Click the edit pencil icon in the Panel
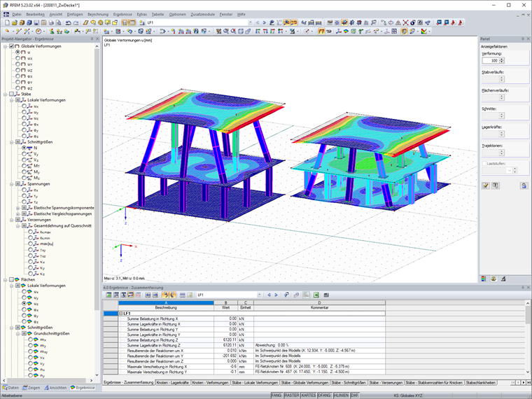 click(x=486, y=185)
